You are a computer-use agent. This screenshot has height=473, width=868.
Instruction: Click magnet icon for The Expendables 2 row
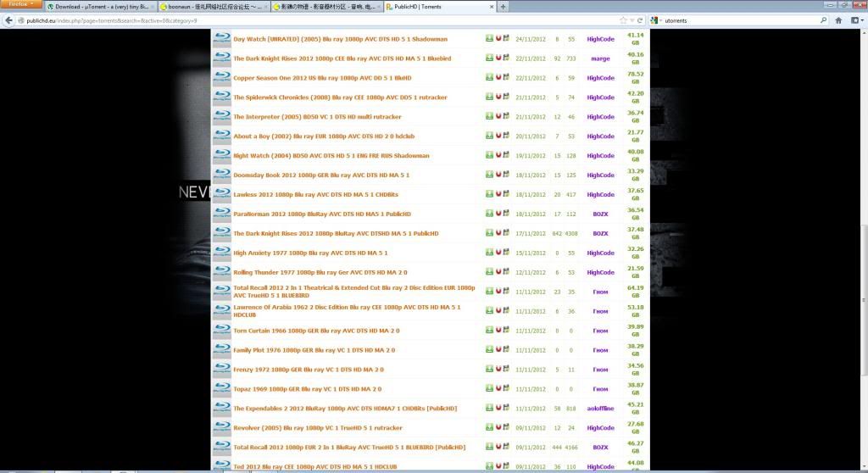point(498,409)
